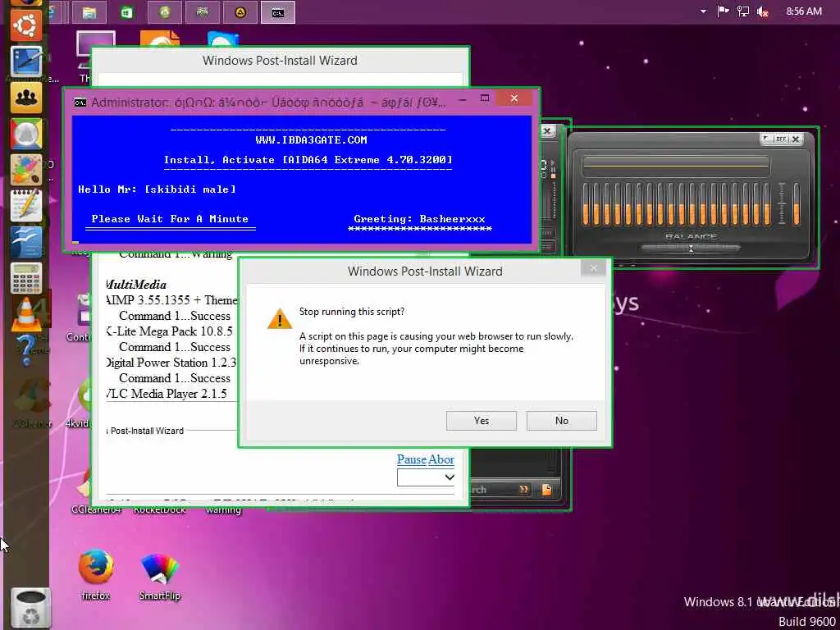The height and width of the screenshot is (630, 840).
Task: Open File Explorer from the top taskbar
Action: [89, 12]
